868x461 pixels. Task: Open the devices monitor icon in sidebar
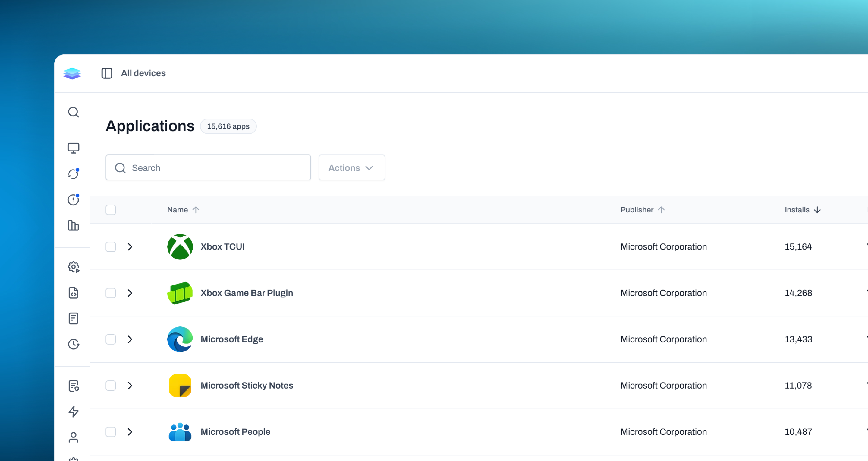pyautogui.click(x=74, y=148)
